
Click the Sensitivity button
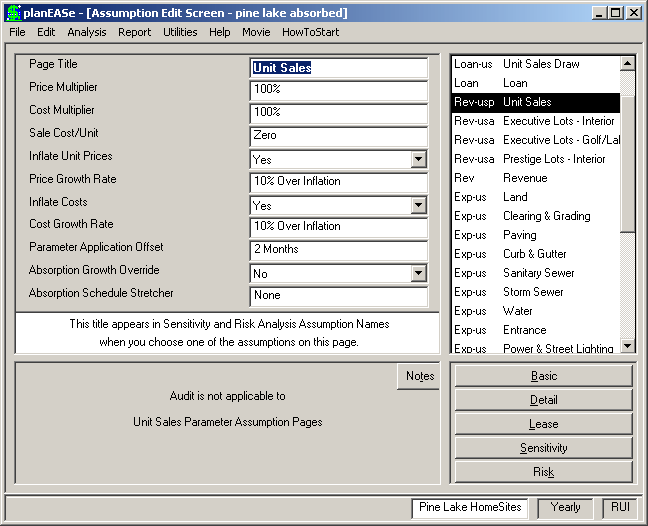click(x=543, y=448)
